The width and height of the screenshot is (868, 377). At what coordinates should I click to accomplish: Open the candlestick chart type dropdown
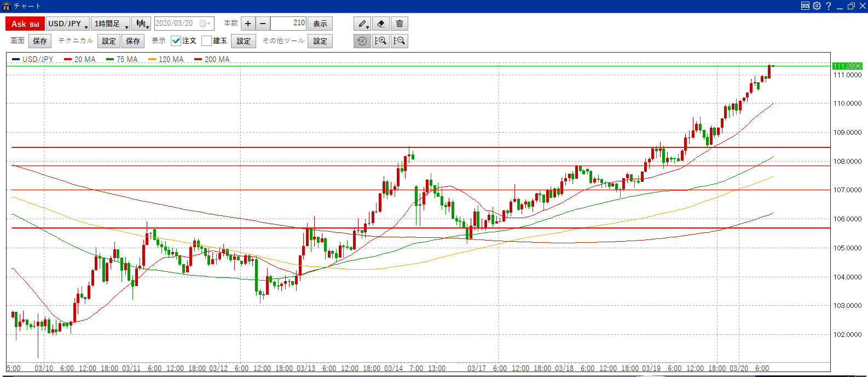click(x=142, y=24)
